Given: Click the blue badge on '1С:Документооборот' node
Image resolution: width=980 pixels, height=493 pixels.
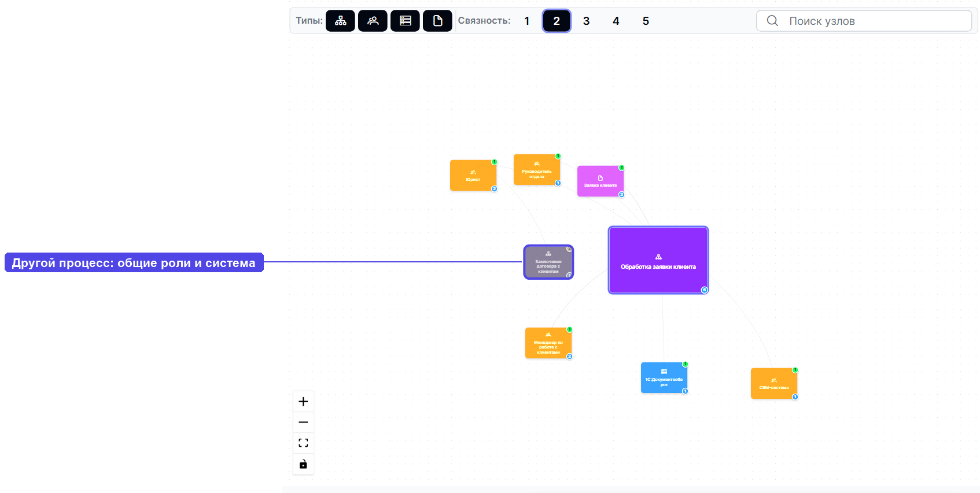Looking at the screenshot, I should tap(686, 391).
